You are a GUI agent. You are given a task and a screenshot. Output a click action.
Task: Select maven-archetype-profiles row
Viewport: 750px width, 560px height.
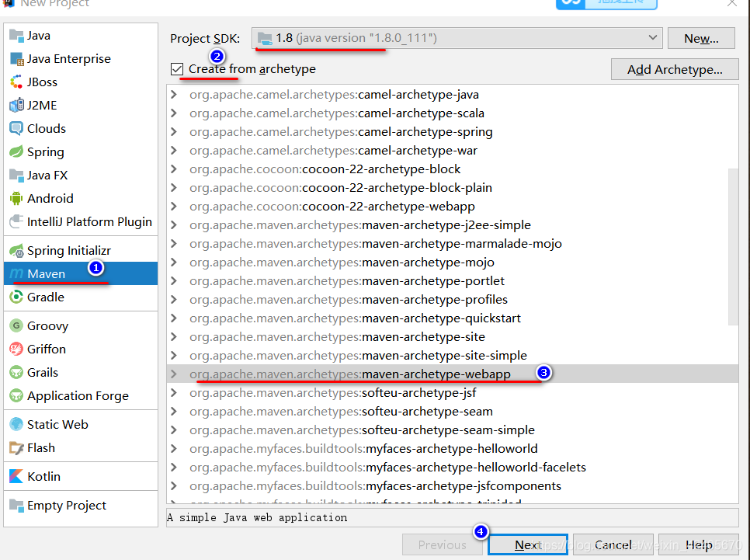click(452, 300)
